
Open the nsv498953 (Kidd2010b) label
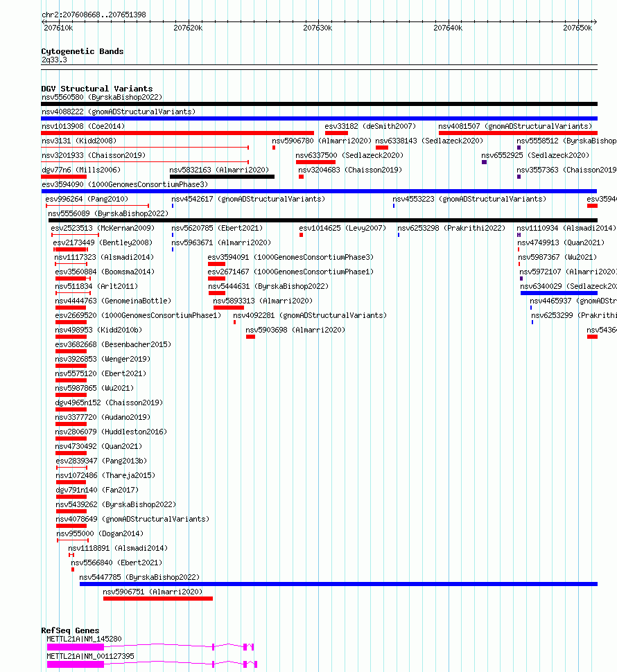pos(98,330)
